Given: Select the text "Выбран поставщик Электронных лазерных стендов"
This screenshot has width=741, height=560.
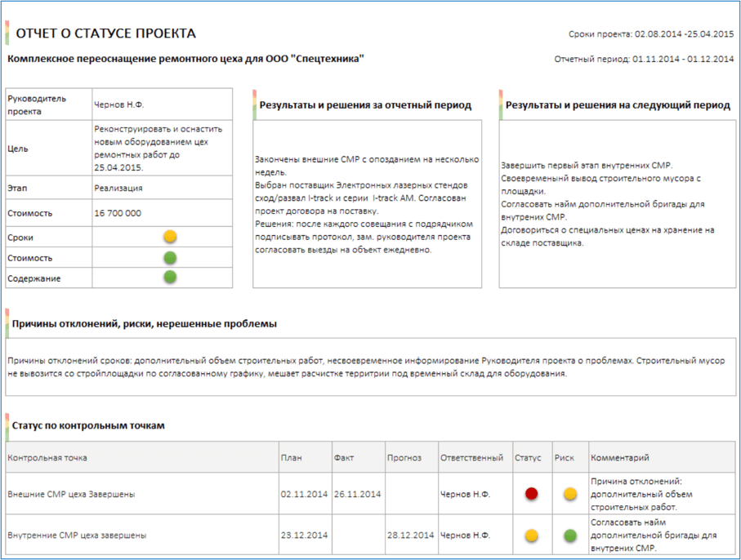Looking at the screenshot, I should [362, 185].
